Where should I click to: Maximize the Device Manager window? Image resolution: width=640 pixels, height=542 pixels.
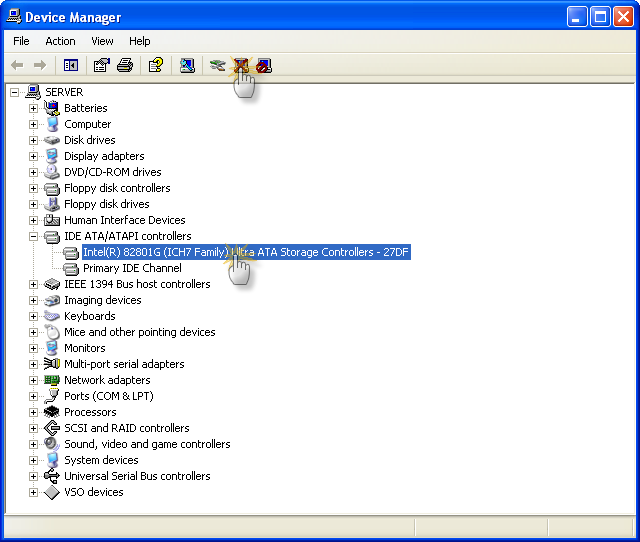[x=600, y=17]
